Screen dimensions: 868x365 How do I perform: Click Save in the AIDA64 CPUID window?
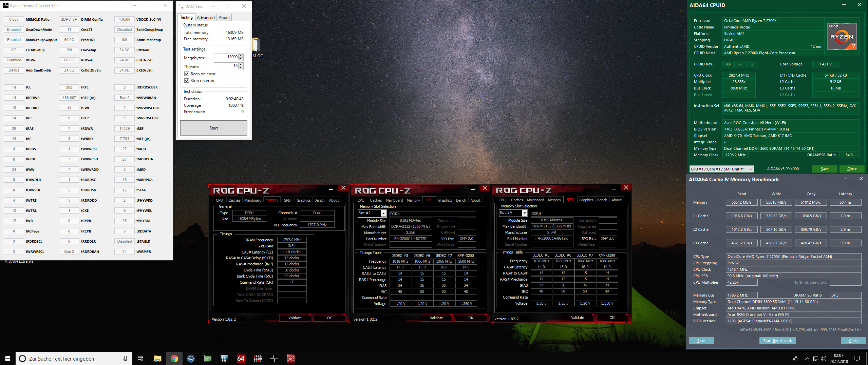click(x=825, y=169)
